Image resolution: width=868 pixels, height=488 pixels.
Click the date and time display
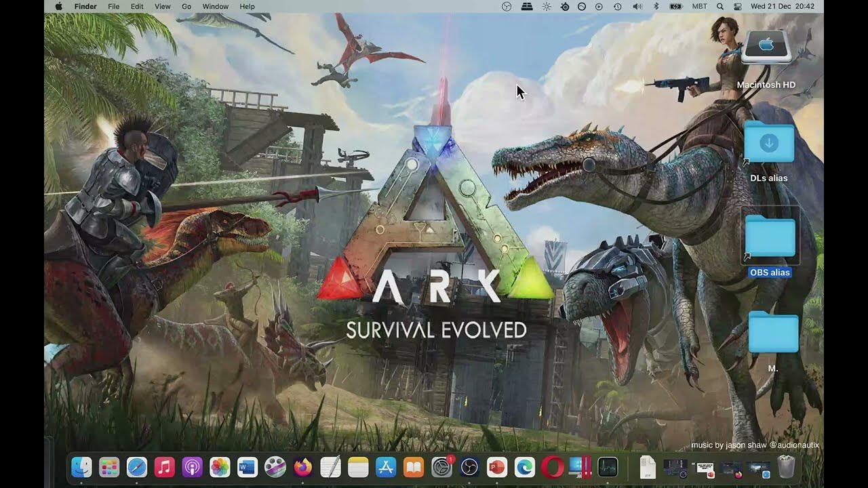783,6
